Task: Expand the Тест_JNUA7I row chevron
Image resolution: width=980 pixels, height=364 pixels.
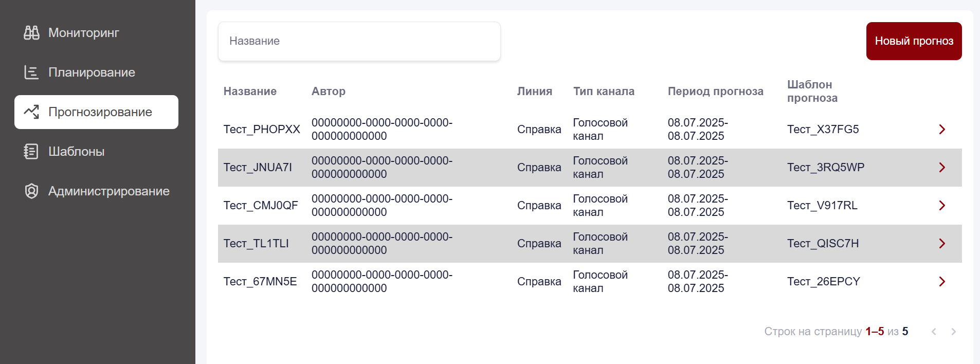Action: [942, 168]
